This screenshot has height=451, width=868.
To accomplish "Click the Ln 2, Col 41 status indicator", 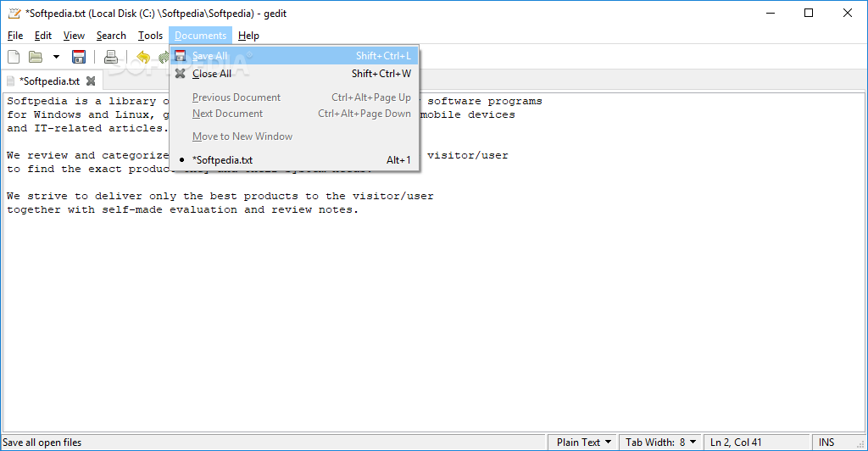I will click(x=736, y=443).
